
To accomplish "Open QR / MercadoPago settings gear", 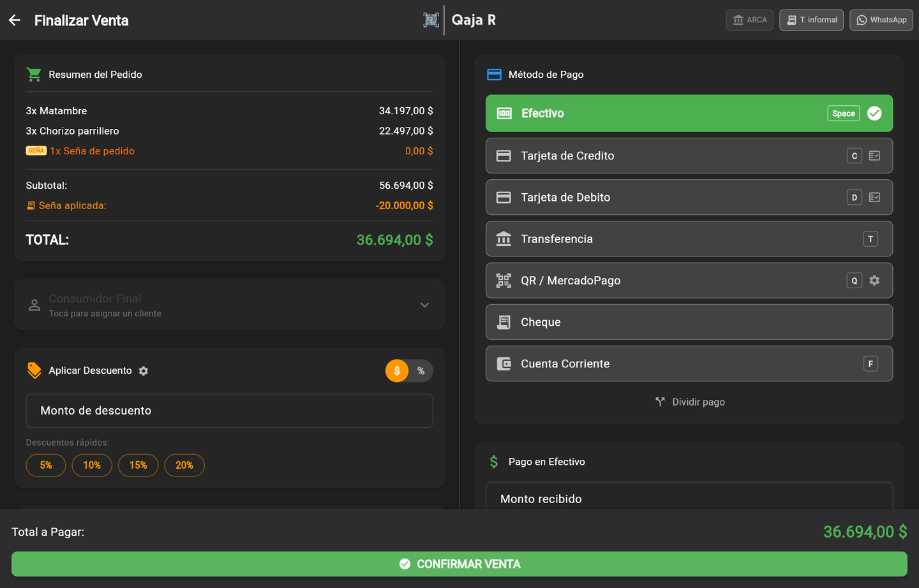I will pos(874,281).
